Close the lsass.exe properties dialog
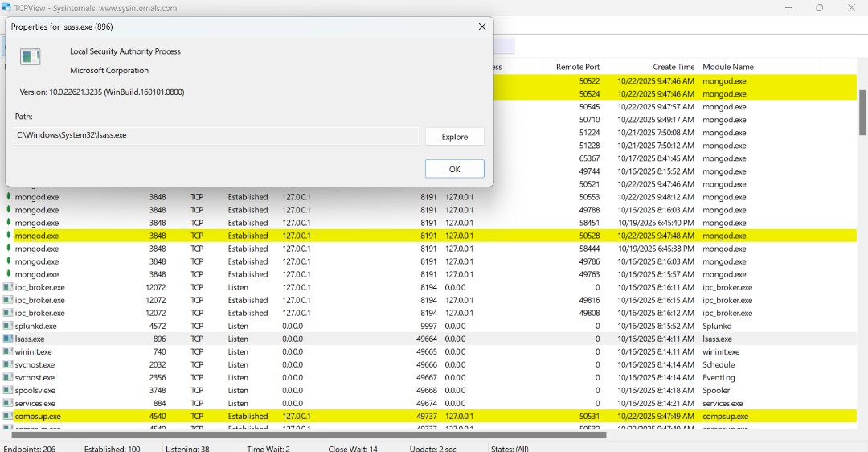Viewport: 868px width, 452px height. (482, 27)
